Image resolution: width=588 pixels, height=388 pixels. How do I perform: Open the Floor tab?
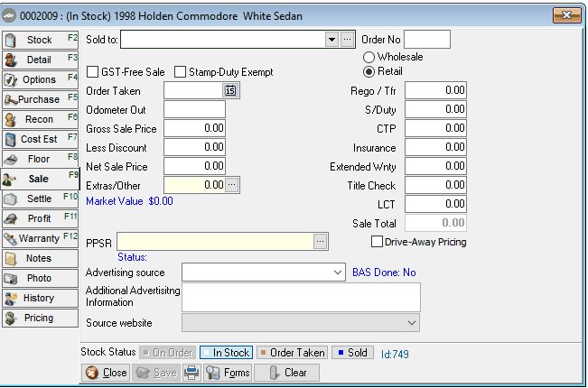[40, 159]
